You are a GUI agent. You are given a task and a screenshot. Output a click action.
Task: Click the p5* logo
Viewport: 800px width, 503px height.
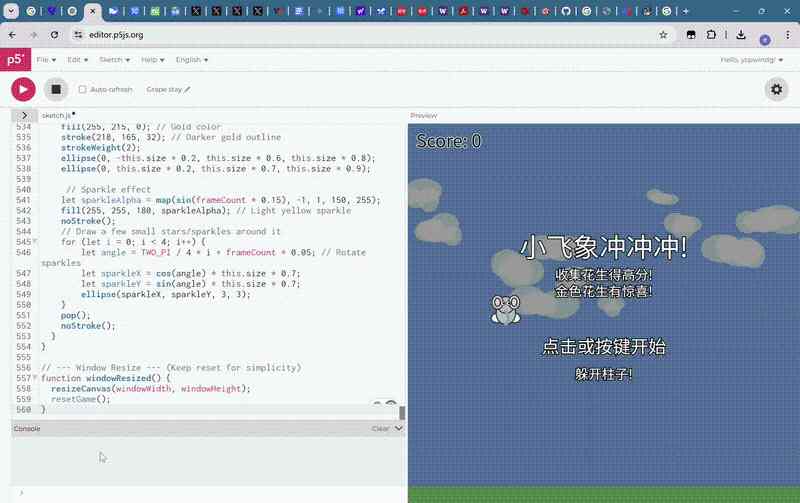[15, 60]
